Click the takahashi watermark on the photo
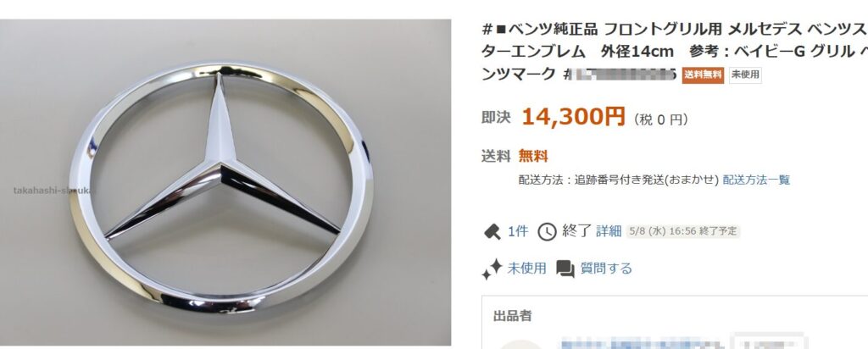This screenshot has width=868, height=349. [54, 191]
